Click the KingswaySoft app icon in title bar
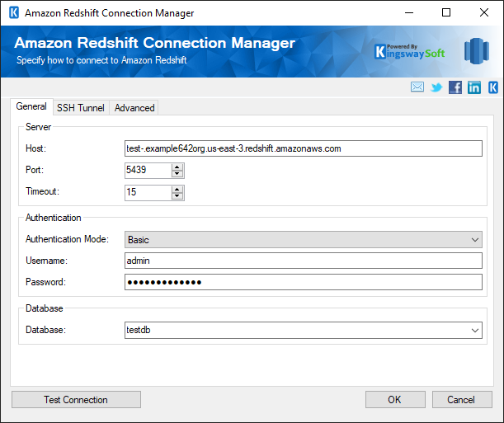504x423 pixels. click(x=14, y=13)
